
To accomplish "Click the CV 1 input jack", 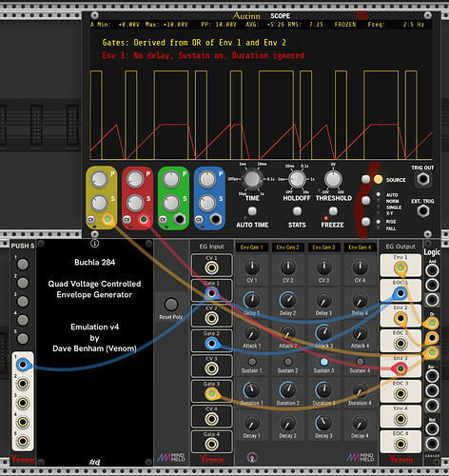I will pos(211,268).
